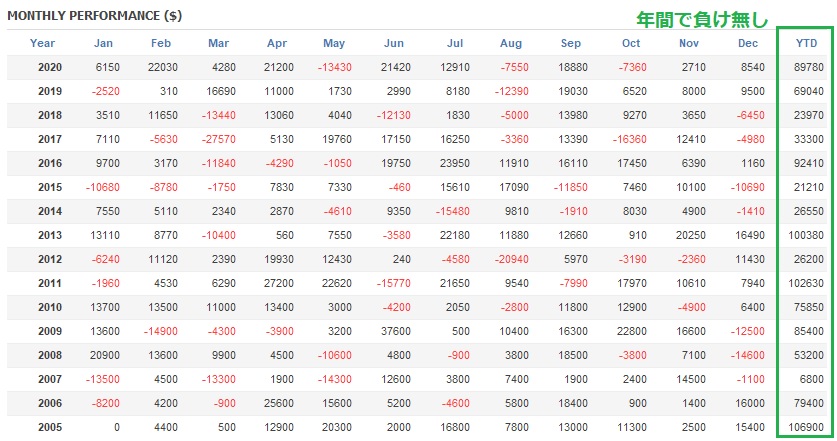Image resolution: width=837 pixels, height=441 pixels.
Task: Select the Sep column header
Action: point(571,43)
